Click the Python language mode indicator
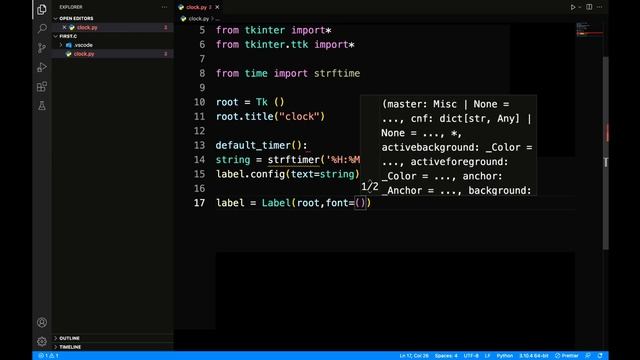This screenshot has width=640, height=360. [504, 356]
